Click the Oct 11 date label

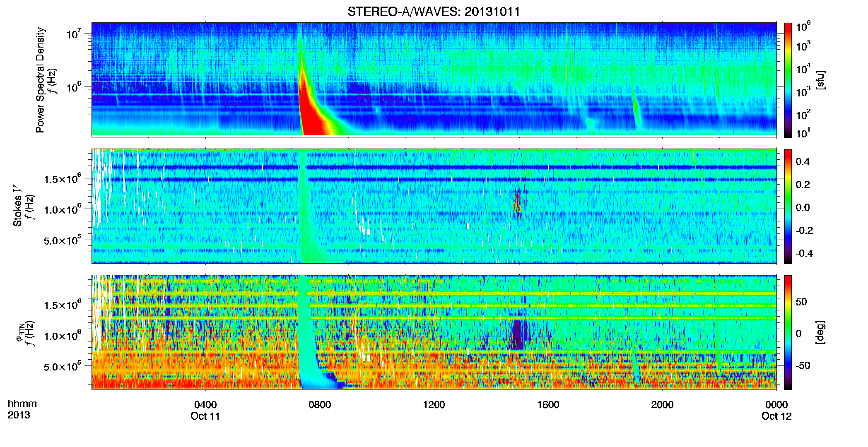[x=205, y=416]
